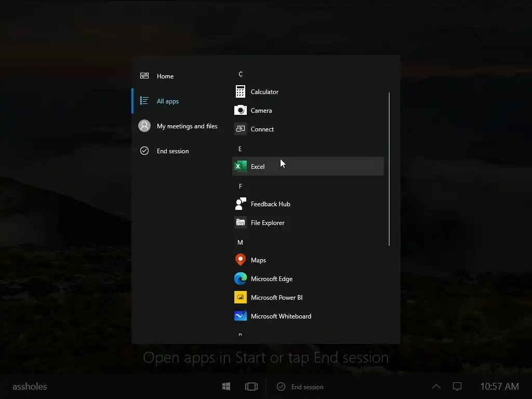Select All apps in the sidebar
The image size is (532, 399).
[x=182, y=101]
